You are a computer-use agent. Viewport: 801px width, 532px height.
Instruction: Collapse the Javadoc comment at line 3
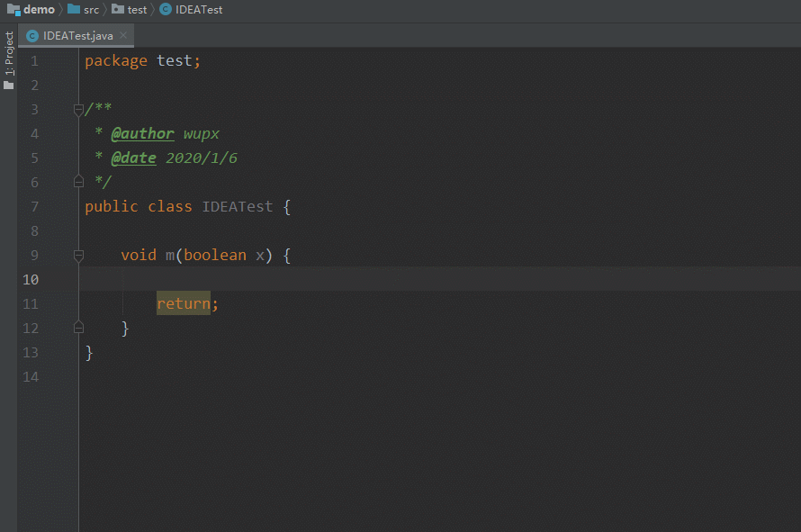click(x=78, y=109)
